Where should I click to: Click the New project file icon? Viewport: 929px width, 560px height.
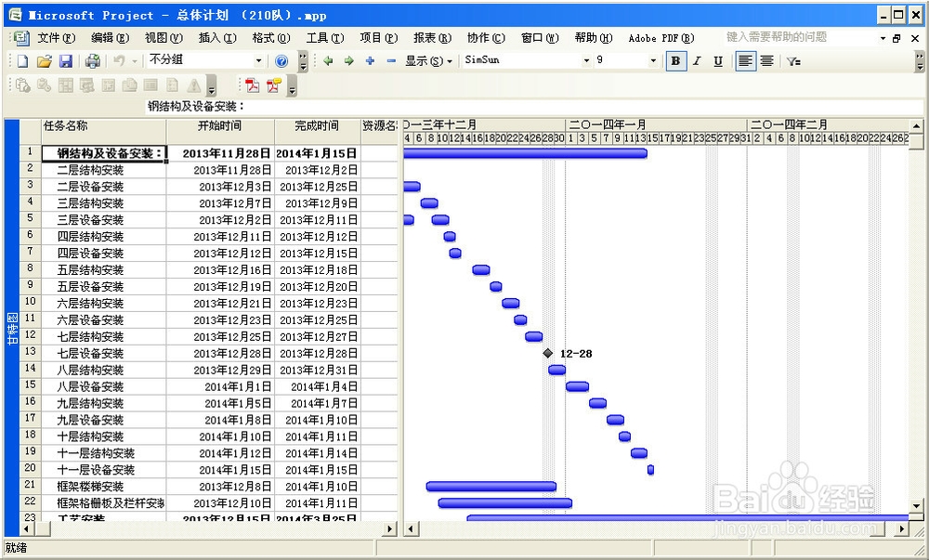coord(22,61)
